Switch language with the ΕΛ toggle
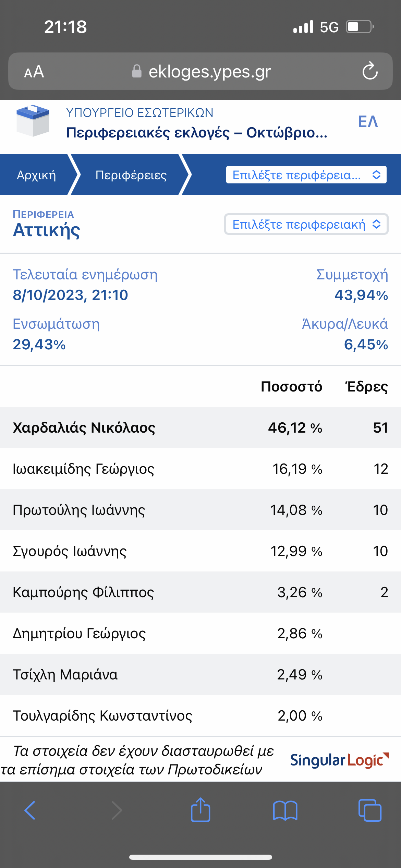This screenshot has width=401, height=868. (x=368, y=122)
